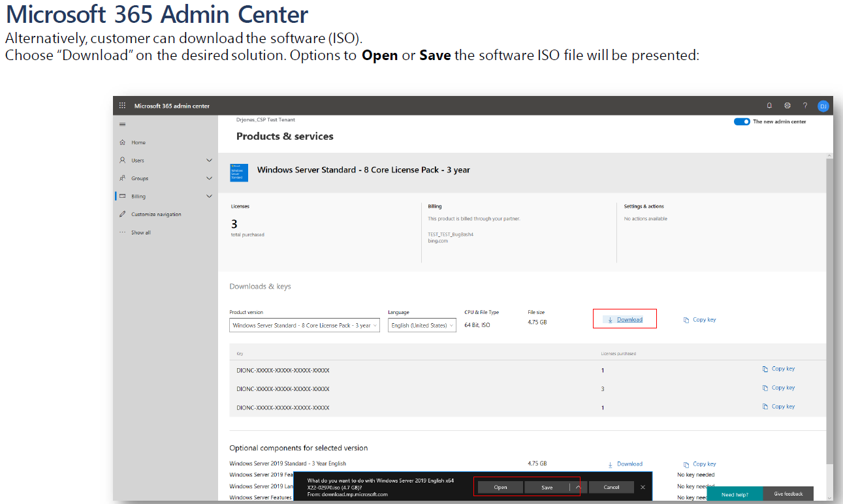
Task: Click the Products & services heading
Action: pyautogui.click(x=285, y=136)
